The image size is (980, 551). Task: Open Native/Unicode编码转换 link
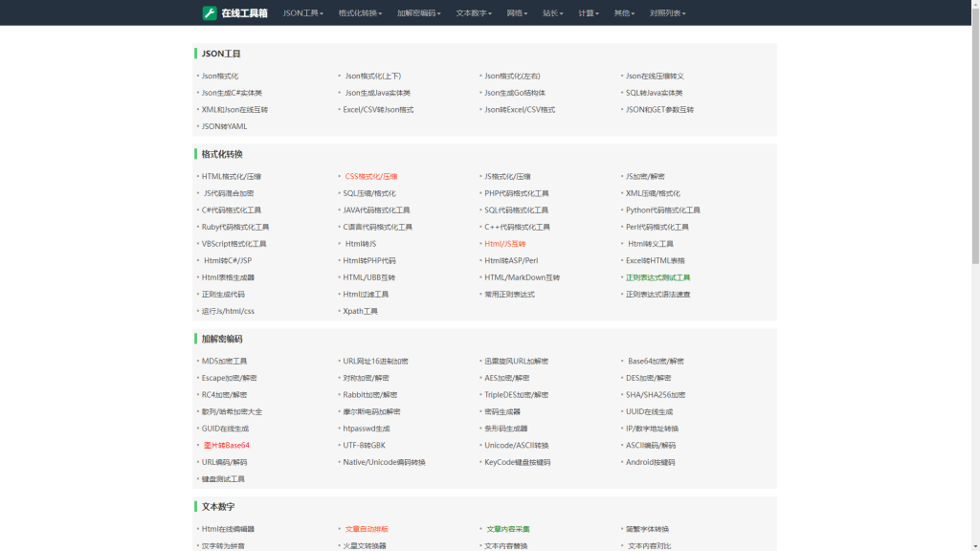point(384,463)
